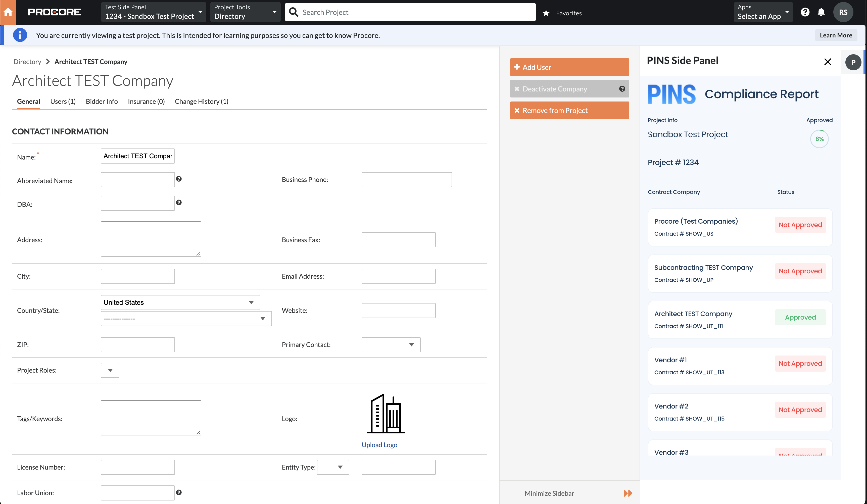The height and width of the screenshot is (504, 867).
Task: Click the blue info icon in banner
Action: pos(20,35)
